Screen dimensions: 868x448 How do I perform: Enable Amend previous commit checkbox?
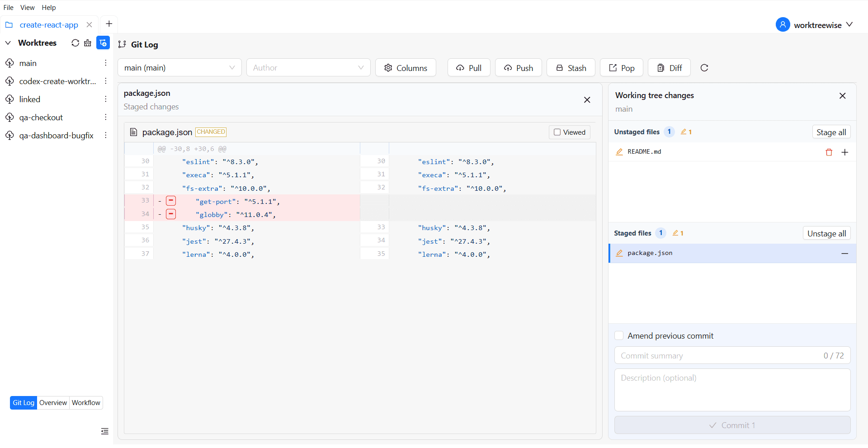coord(619,335)
